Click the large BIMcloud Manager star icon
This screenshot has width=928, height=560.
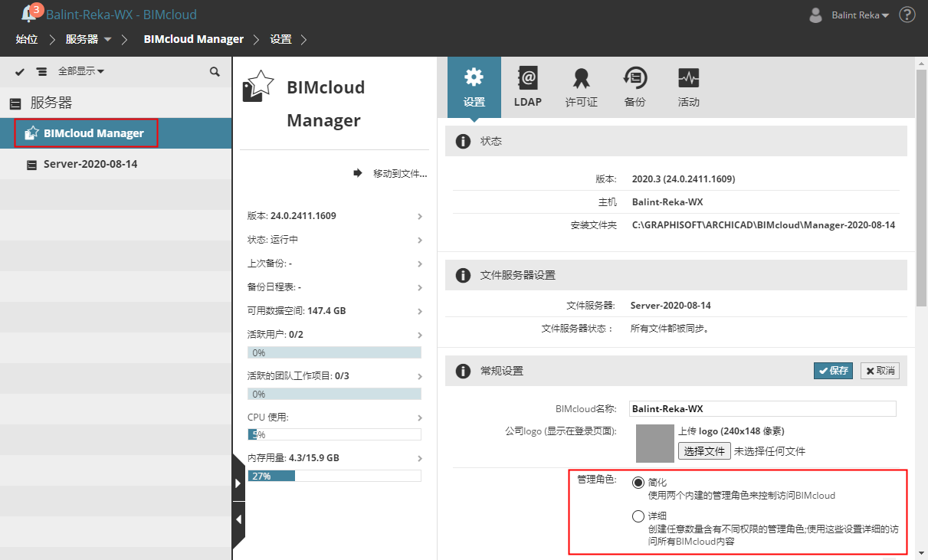pyautogui.click(x=257, y=87)
